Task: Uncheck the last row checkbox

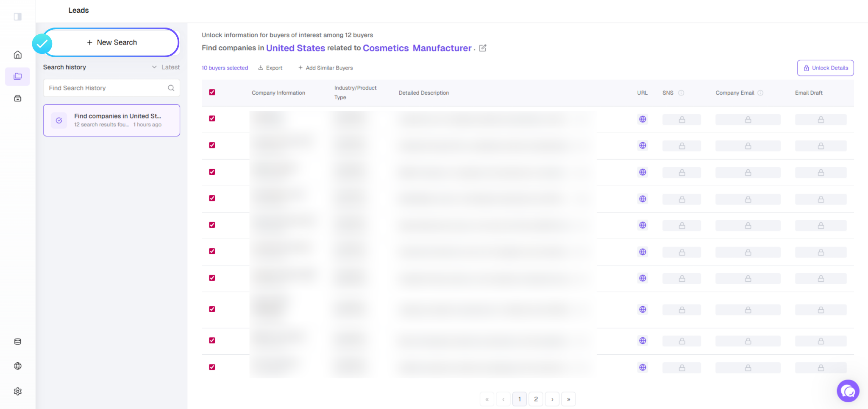Action: (x=212, y=367)
